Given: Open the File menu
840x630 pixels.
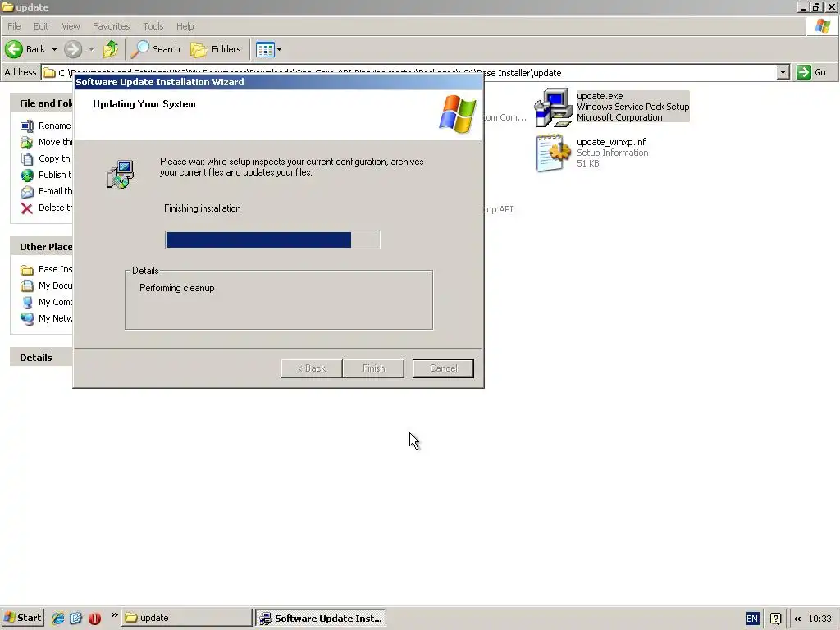Looking at the screenshot, I should [14, 26].
